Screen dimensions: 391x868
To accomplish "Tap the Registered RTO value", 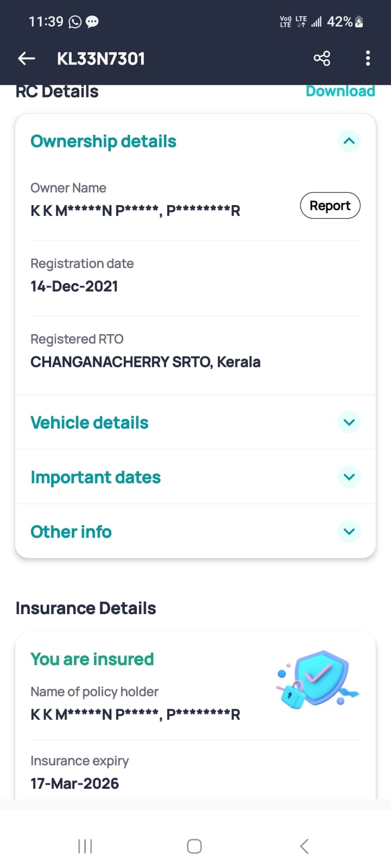I will (145, 362).
